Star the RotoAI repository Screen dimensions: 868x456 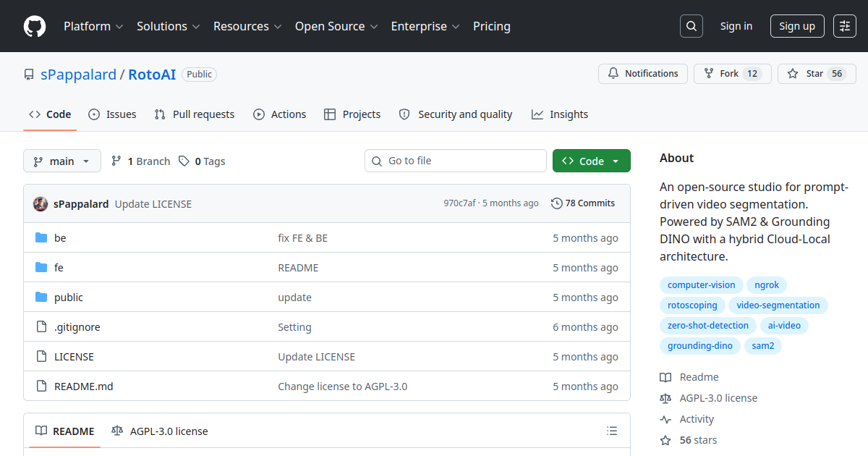817,74
